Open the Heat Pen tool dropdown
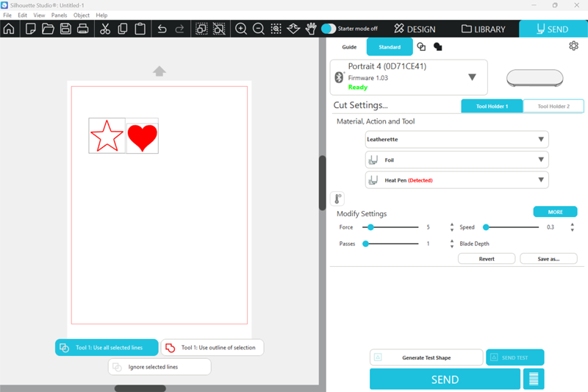The image size is (588, 392). click(456, 180)
